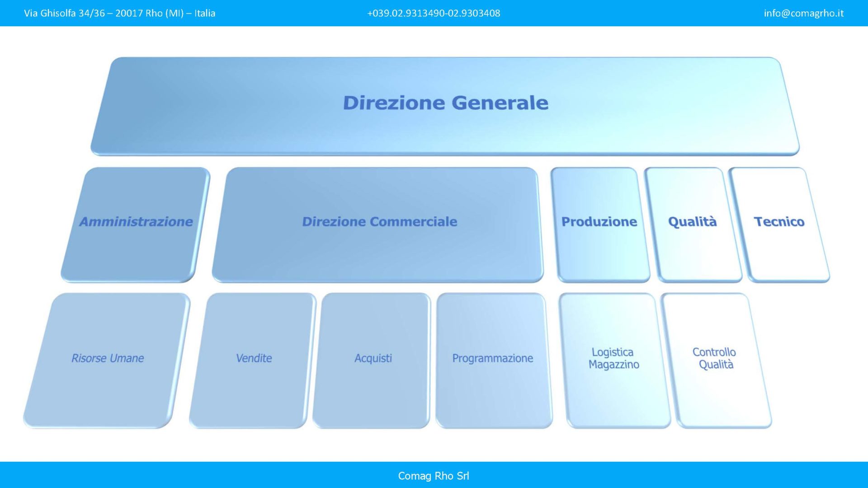The width and height of the screenshot is (868, 488).
Task: Click the phone number +039.02.9313490-02.9303408
Action: (x=434, y=13)
